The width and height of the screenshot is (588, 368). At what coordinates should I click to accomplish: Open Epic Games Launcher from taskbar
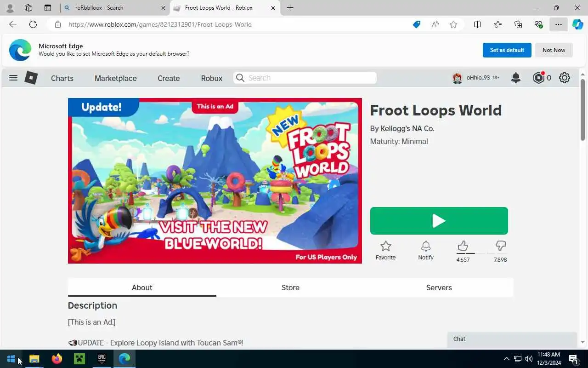click(102, 359)
